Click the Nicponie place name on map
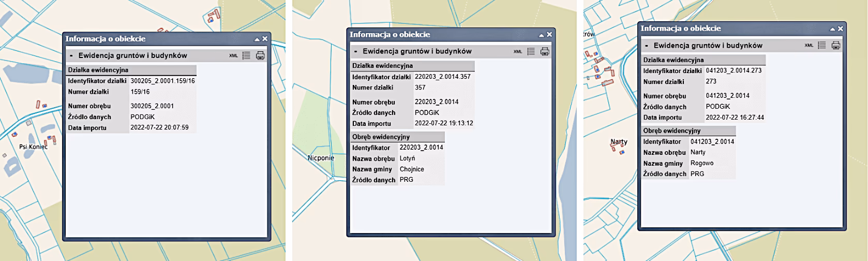 [x=321, y=157]
